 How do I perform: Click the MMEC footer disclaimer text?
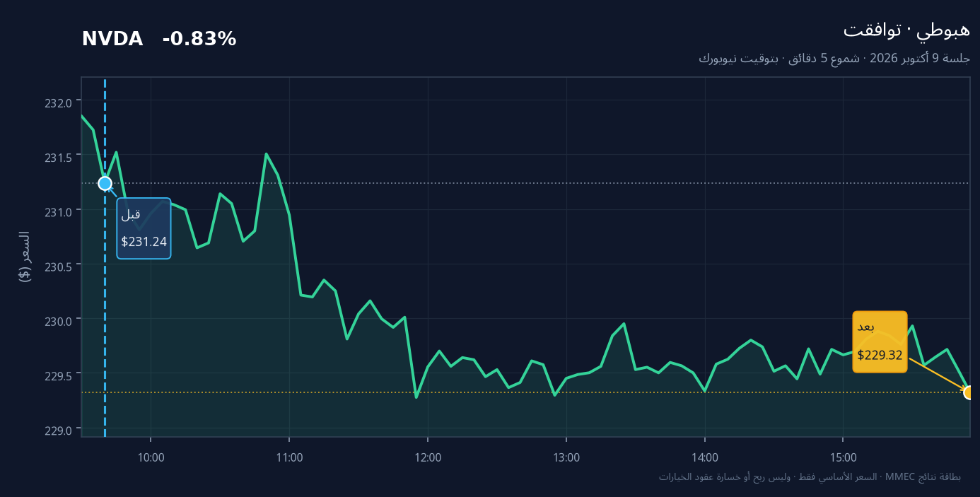coord(810,477)
